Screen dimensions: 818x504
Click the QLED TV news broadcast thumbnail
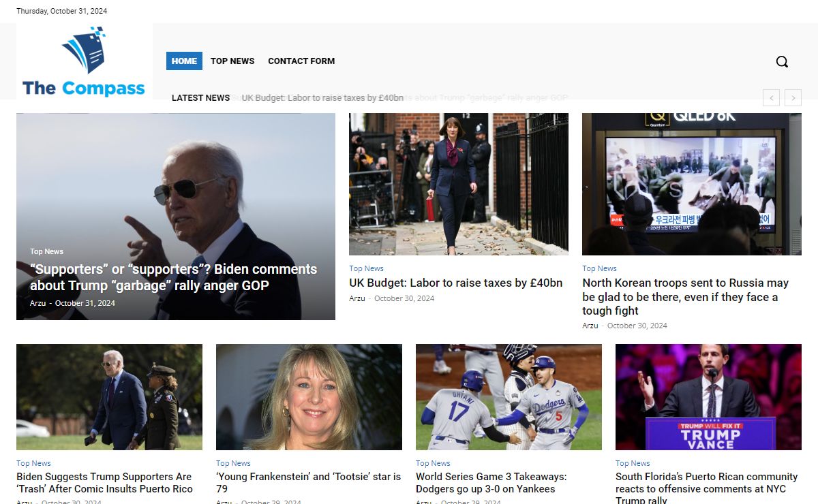691,184
